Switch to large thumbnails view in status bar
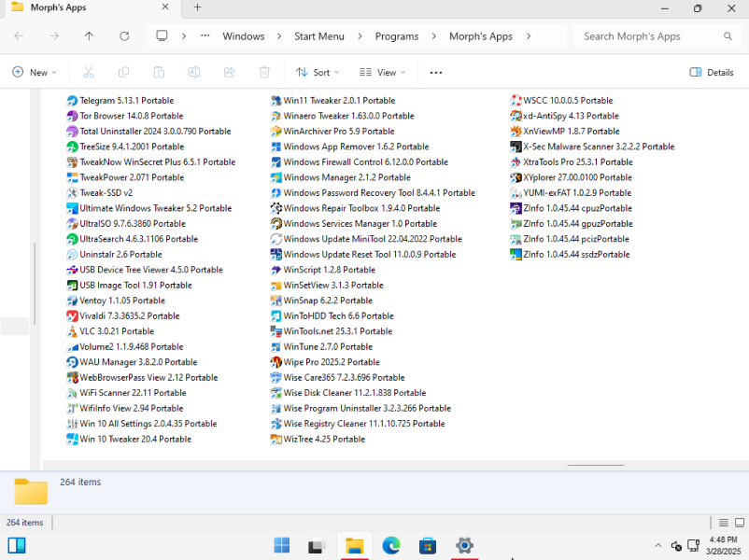The image size is (749, 560). coord(740,523)
